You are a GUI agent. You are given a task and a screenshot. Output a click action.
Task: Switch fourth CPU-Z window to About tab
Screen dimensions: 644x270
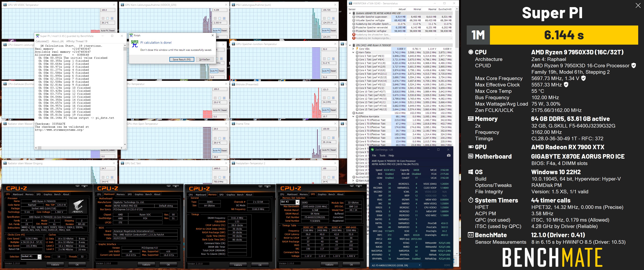point(340,194)
